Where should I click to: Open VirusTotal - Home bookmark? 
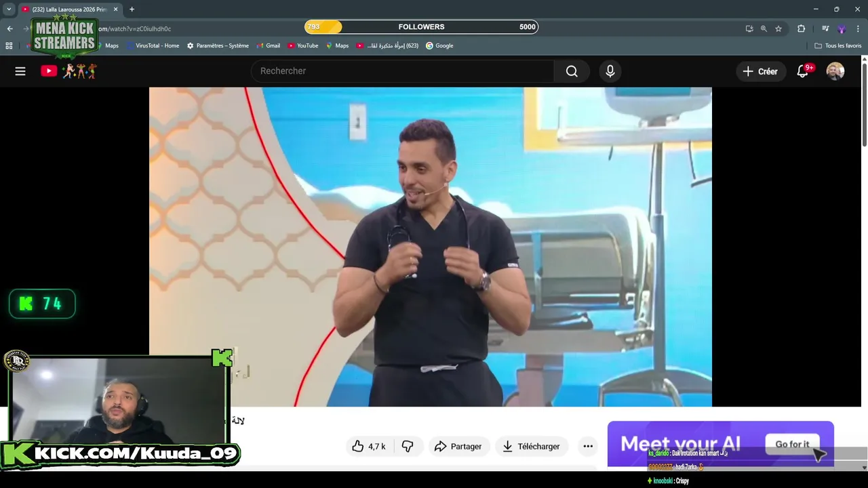pos(153,45)
